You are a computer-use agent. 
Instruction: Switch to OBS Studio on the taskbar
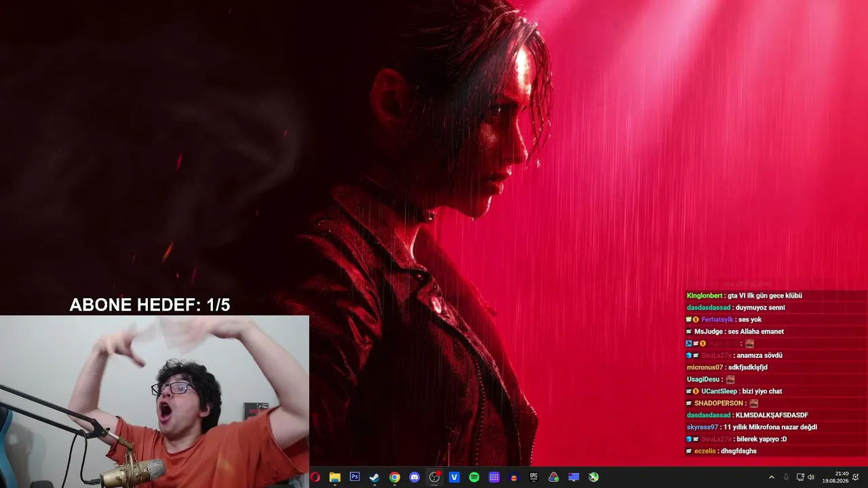click(435, 477)
